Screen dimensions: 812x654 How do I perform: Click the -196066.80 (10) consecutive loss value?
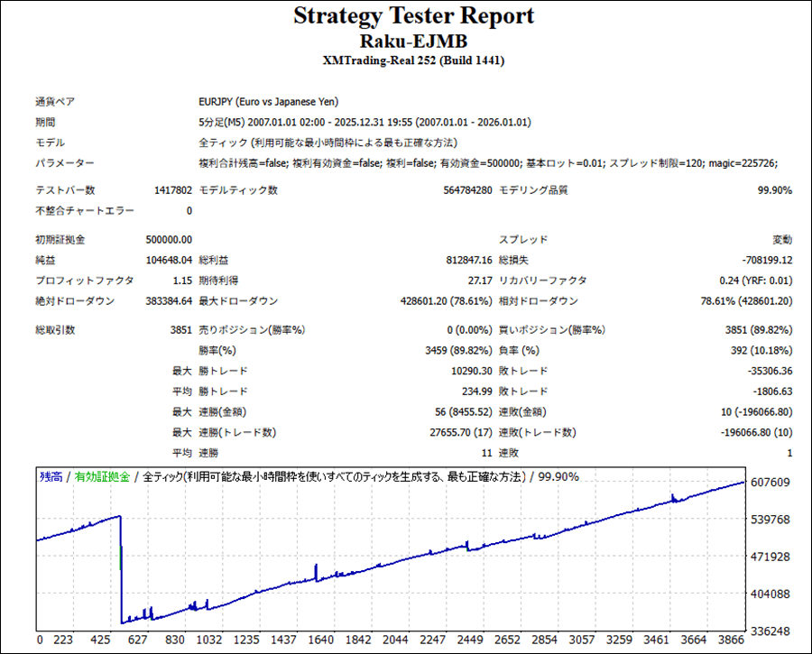point(757,432)
